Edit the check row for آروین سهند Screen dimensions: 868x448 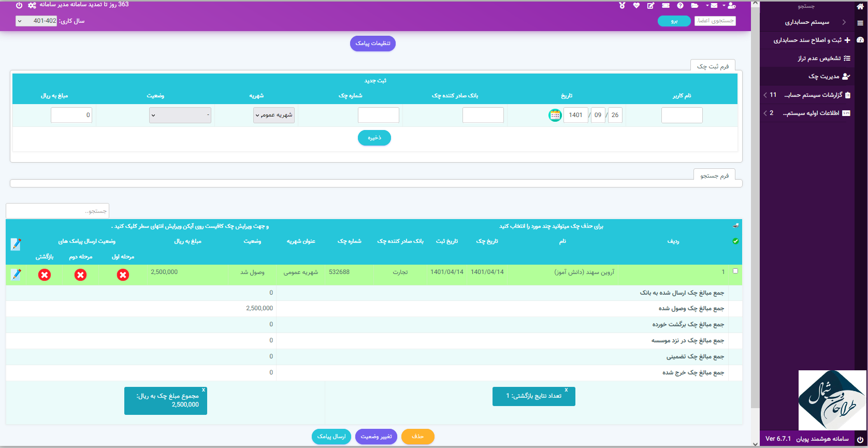(x=16, y=274)
